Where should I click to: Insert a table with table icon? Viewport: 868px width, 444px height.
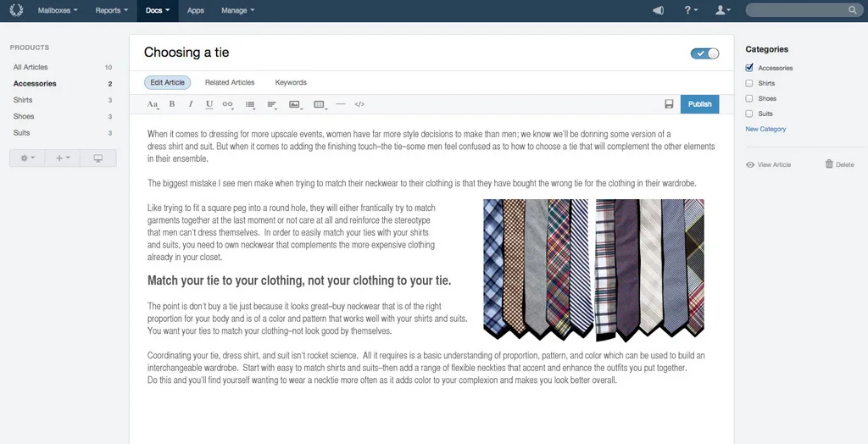click(320, 104)
